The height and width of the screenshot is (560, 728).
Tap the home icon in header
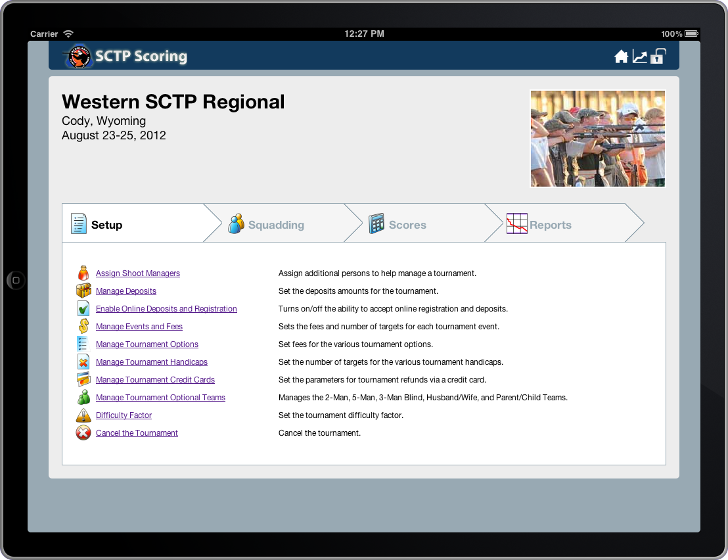(x=621, y=57)
